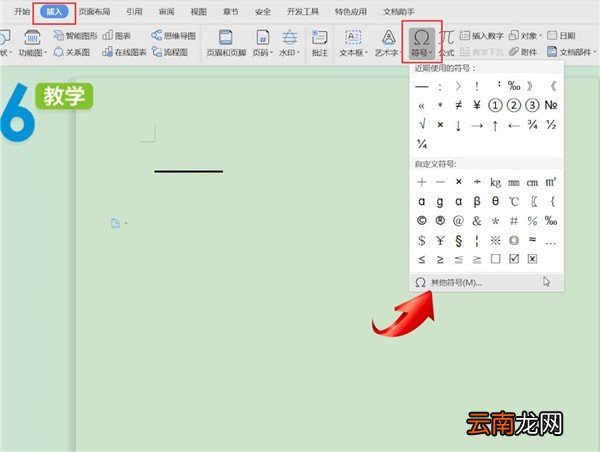The image size is (600, 452).
Task: Expand the 对象 object dropdown
Action: click(525, 36)
